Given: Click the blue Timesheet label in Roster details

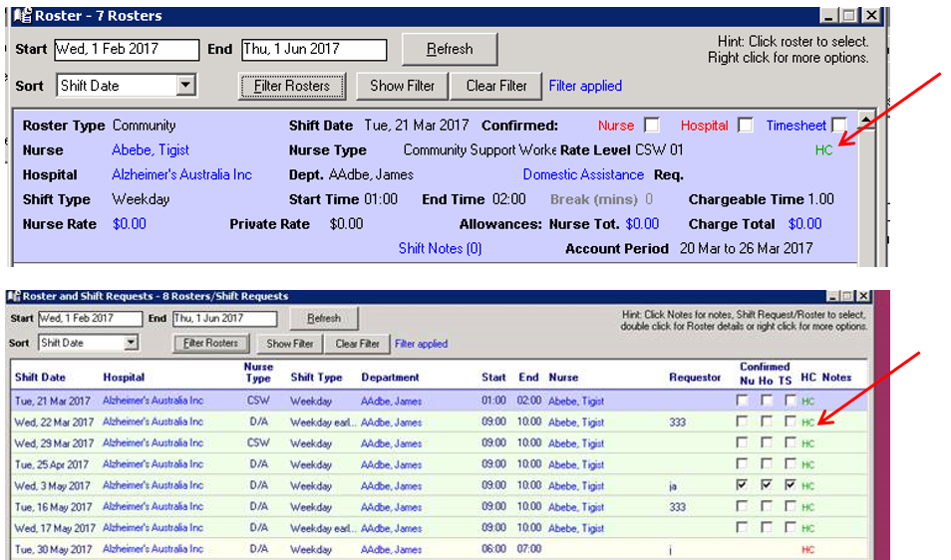Looking at the screenshot, I should tap(795, 126).
